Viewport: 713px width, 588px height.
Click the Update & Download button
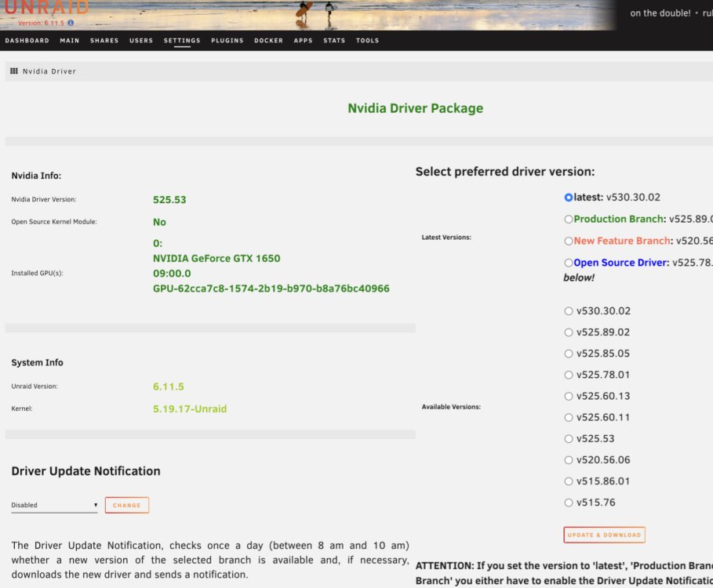click(604, 535)
